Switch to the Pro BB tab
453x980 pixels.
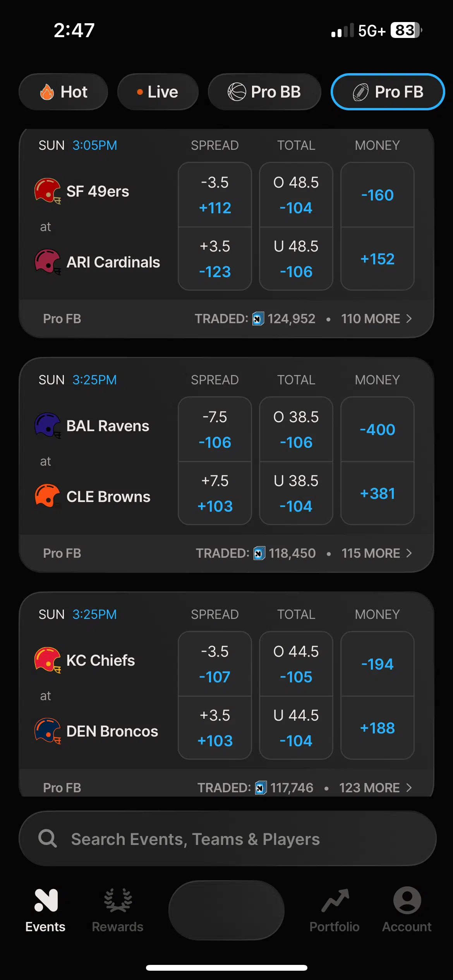264,92
